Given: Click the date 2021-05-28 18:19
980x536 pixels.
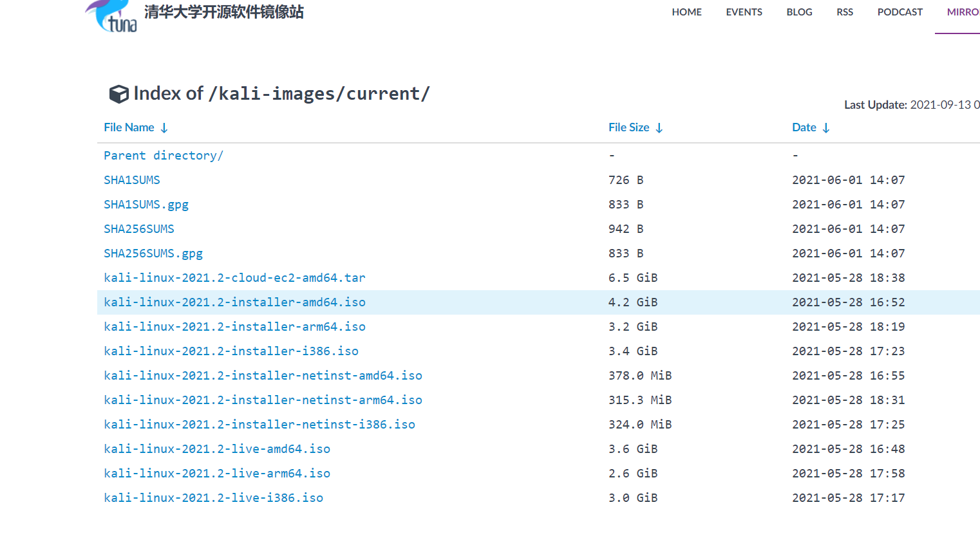Looking at the screenshot, I should pos(849,327).
